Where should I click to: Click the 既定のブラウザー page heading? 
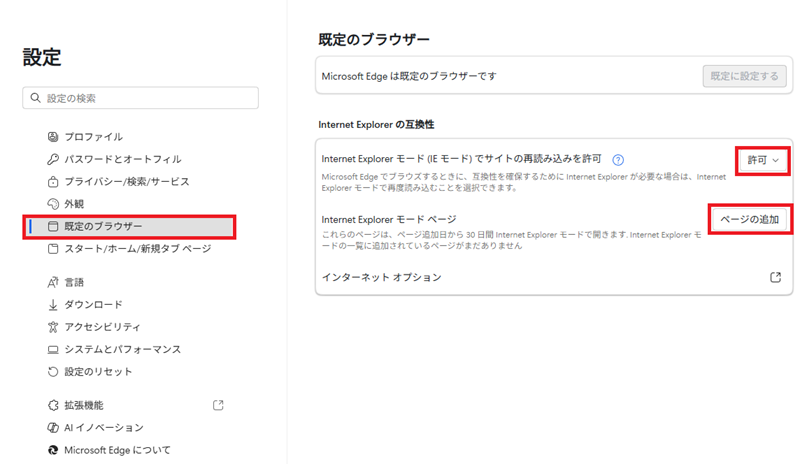pyautogui.click(x=374, y=39)
